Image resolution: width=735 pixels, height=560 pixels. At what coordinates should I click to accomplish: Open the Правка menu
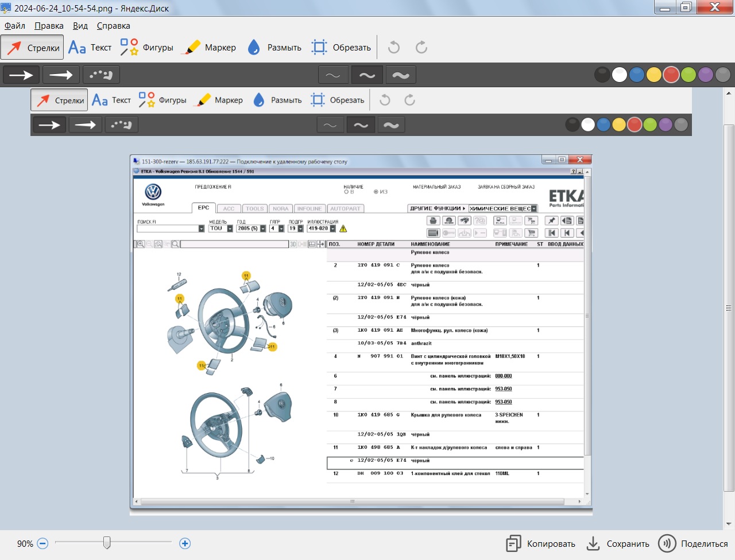(x=49, y=26)
